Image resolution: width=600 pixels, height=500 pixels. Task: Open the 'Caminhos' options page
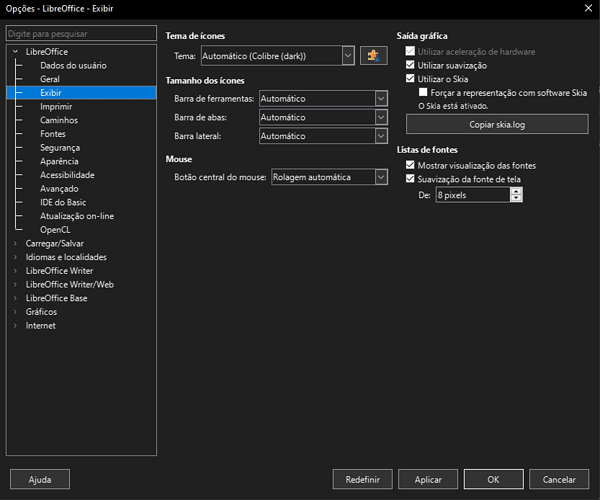[59, 120]
